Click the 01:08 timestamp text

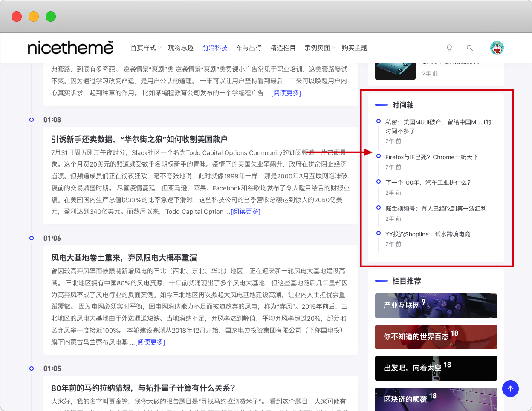[x=52, y=120]
